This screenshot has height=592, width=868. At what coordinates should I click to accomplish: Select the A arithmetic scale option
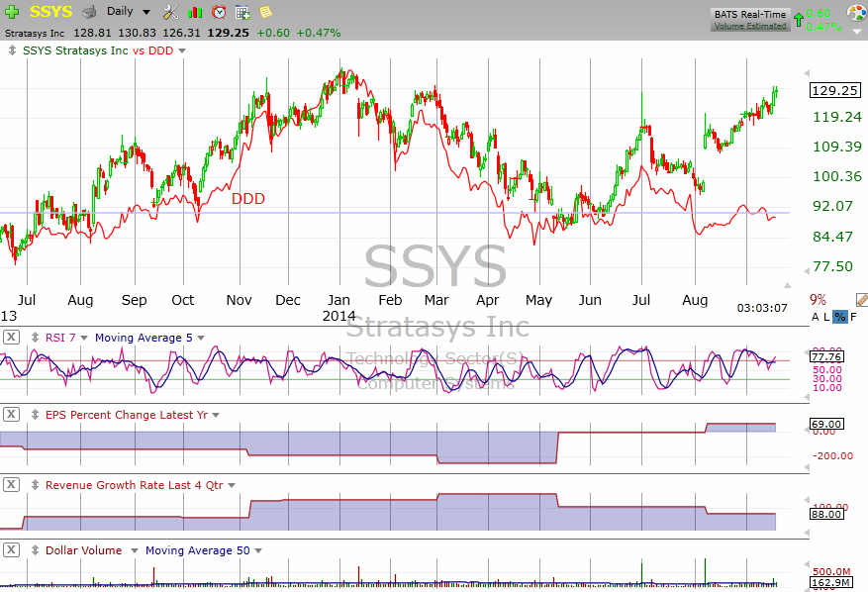click(x=815, y=317)
